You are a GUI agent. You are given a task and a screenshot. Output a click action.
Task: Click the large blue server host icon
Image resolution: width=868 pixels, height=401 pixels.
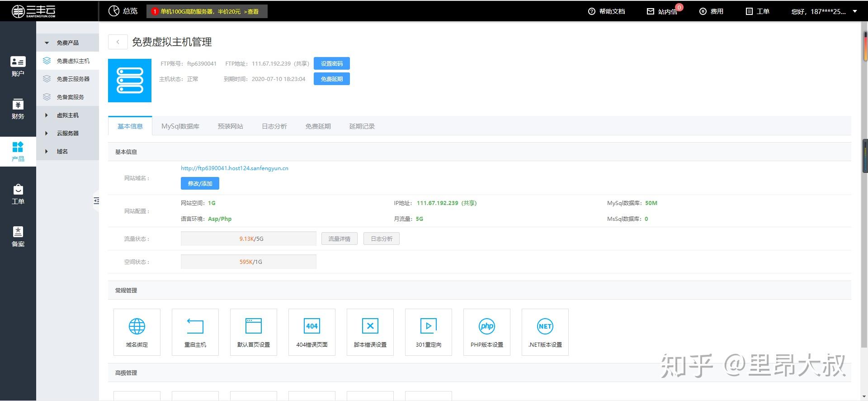pyautogui.click(x=130, y=81)
